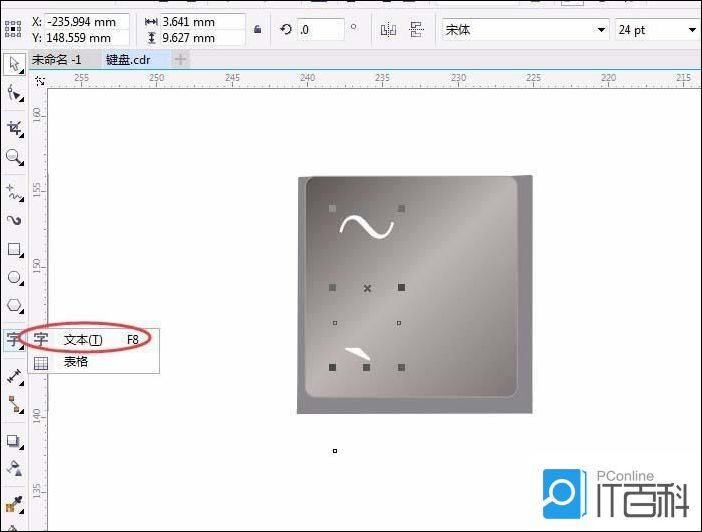
Task: Select the Shape edit tool
Action: (x=15, y=94)
